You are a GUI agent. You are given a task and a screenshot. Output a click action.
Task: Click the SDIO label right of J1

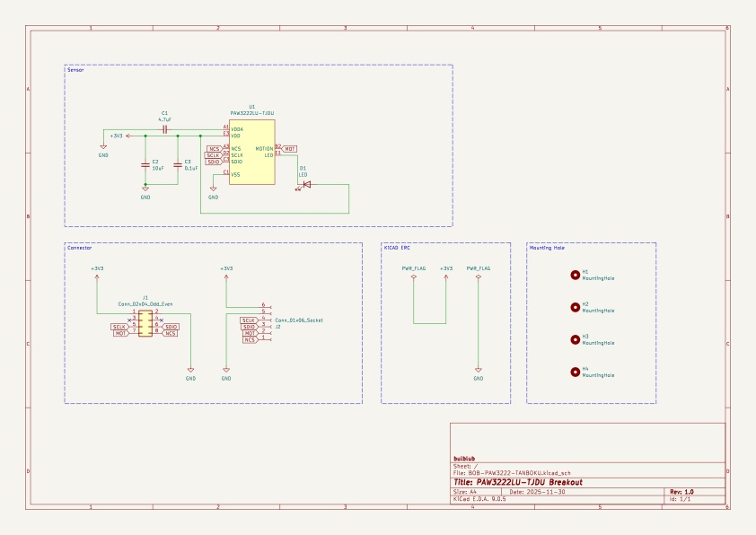tap(171, 327)
